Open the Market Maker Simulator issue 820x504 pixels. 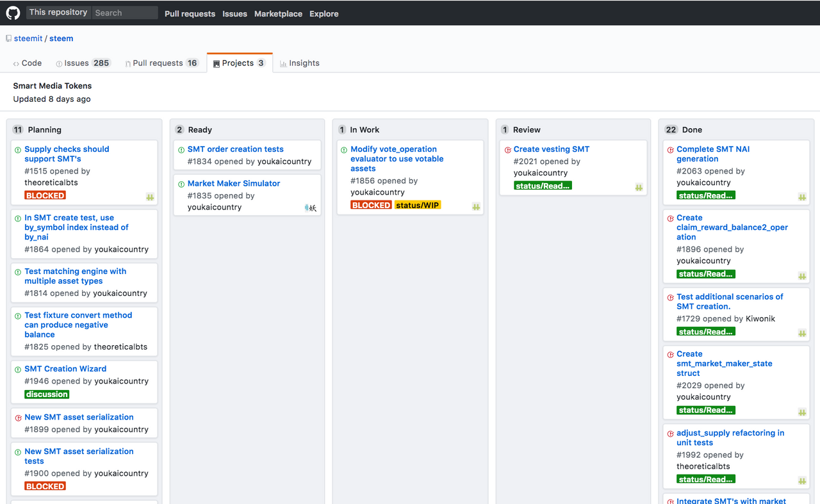point(234,183)
